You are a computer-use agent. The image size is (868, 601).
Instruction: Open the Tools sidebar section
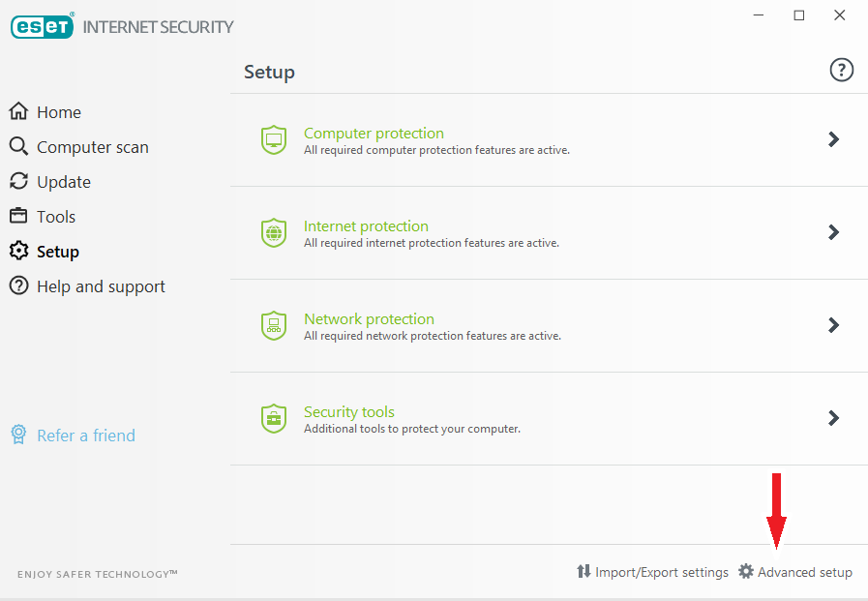55,217
